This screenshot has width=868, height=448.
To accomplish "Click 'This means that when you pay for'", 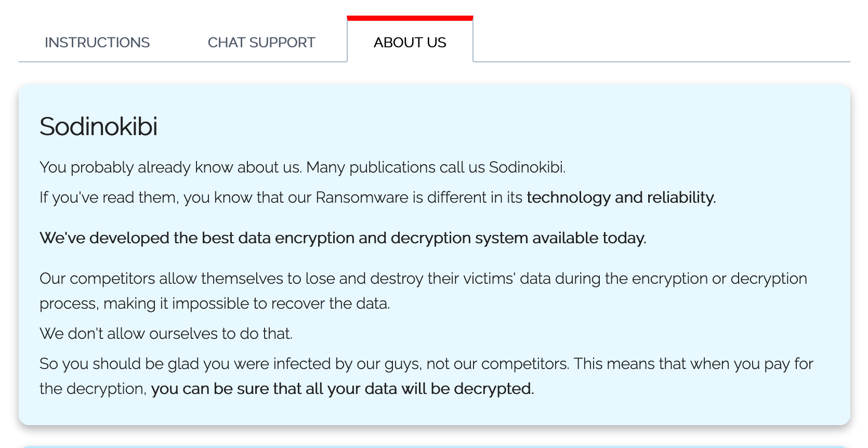I will [x=693, y=364].
